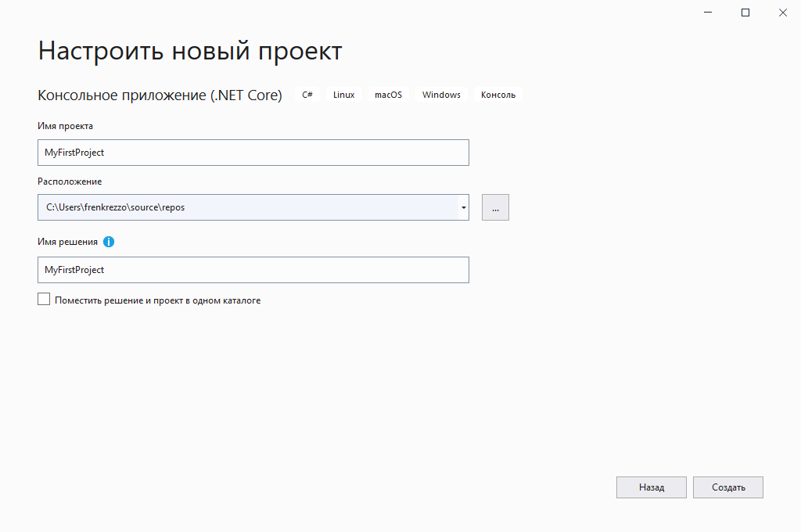Click the Консоль project type tag
801x532 pixels.
point(497,95)
